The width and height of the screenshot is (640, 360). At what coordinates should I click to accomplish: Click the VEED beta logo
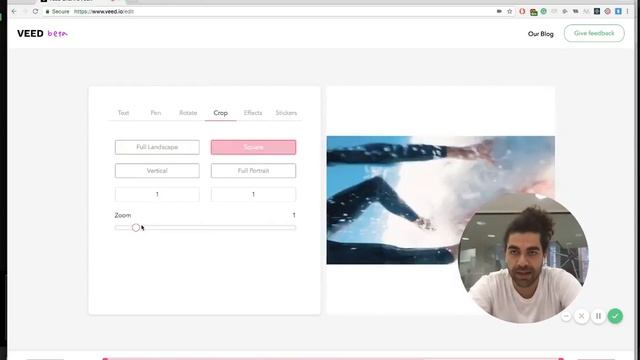pos(42,33)
